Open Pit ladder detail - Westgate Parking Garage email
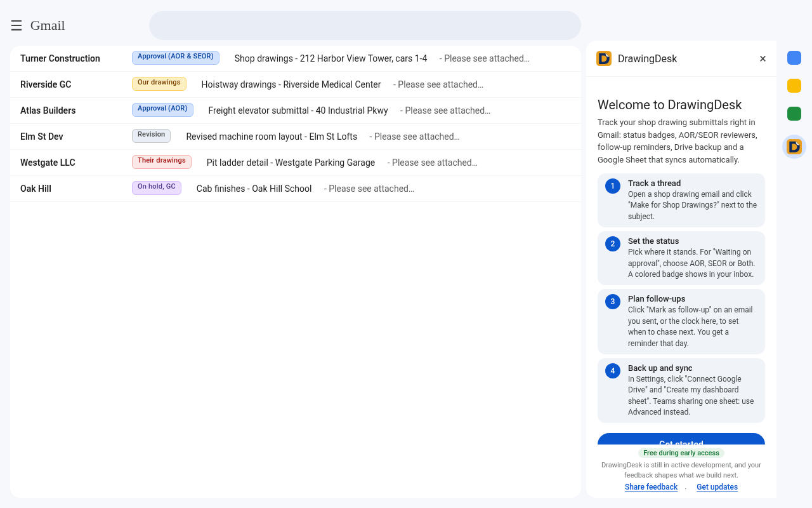Screen dimensions: 812x508 [291, 163]
